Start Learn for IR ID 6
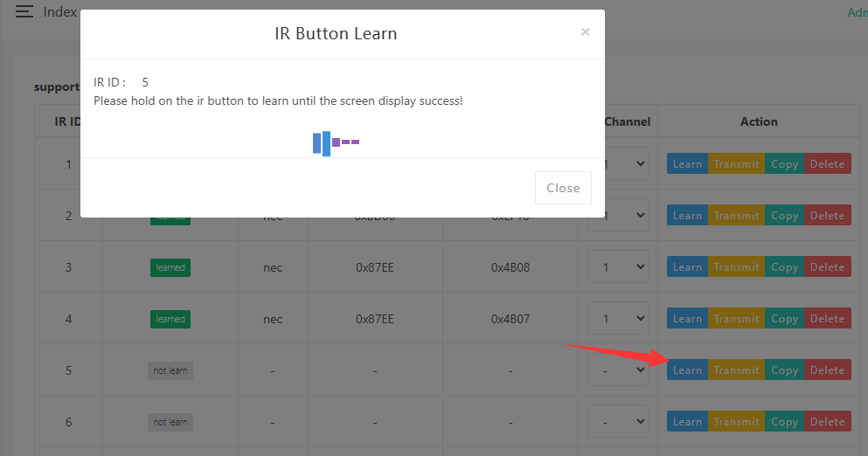Viewport: 868px width, 456px height. point(687,422)
